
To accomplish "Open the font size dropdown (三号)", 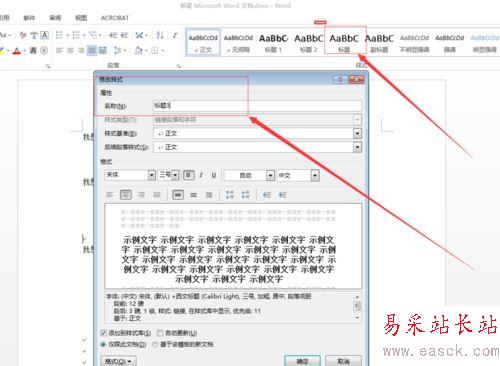I will click(x=175, y=175).
